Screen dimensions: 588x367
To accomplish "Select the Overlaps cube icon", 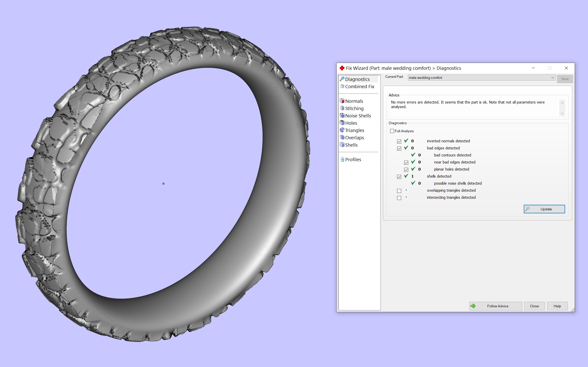I will [342, 138].
